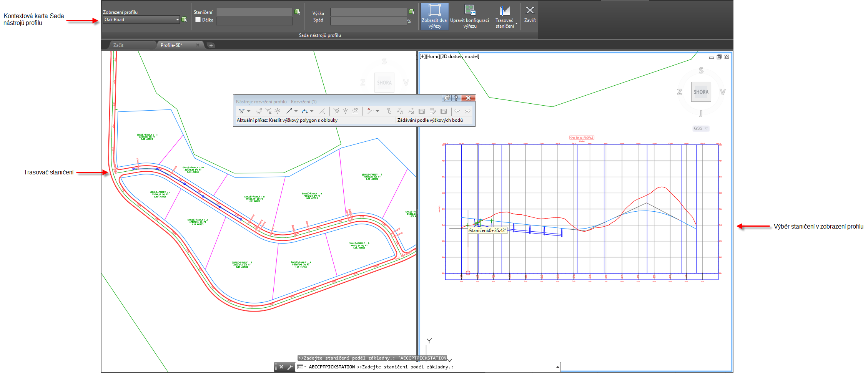The image size is (868, 373).
Task: Select the vertical curve arc tool
Action: coord(304,111)
